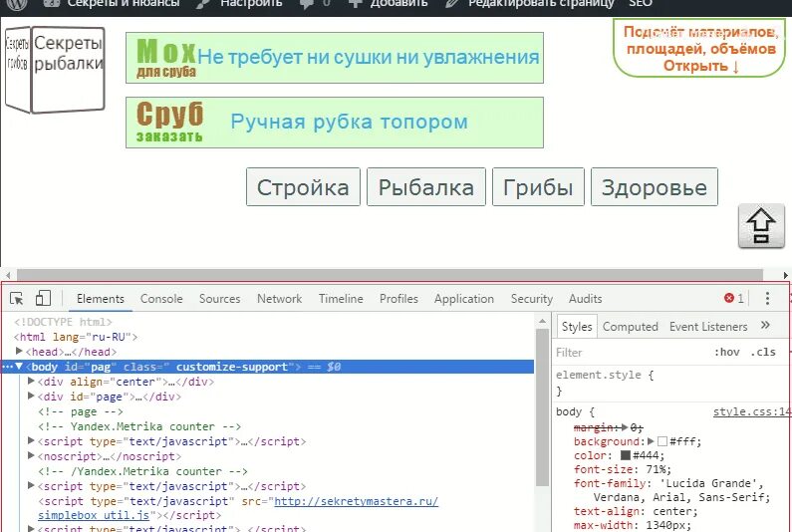Select the html lang ru-RU line
The height and width of the screenshot is (532, 792).
[x=76, y=337]
